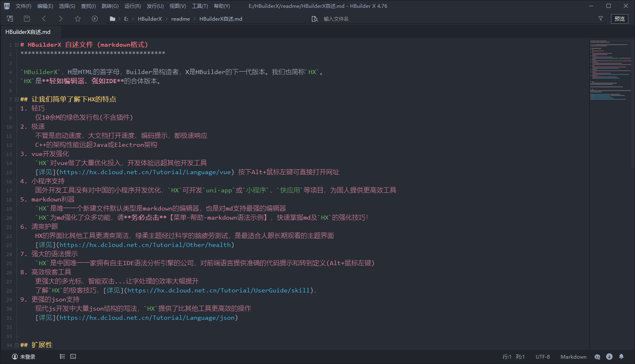Screen dimensions: 635x364
Task: Click the file search magnifier icon
Action: (315, 19)
